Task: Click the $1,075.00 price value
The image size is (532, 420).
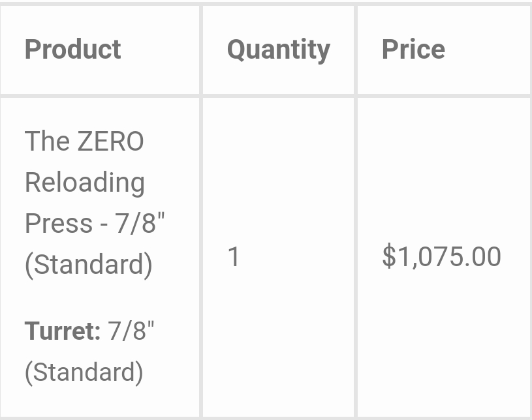Action: pos(441,257)
